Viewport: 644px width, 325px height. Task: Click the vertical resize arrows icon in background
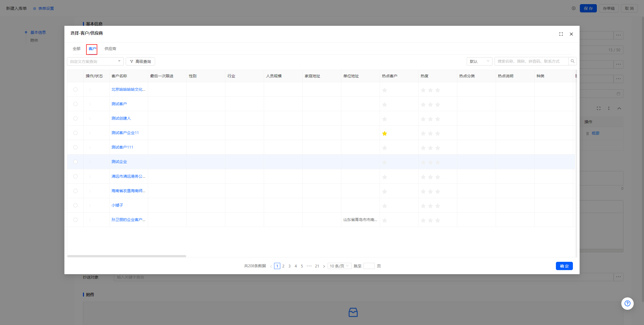tap(609, 108)
